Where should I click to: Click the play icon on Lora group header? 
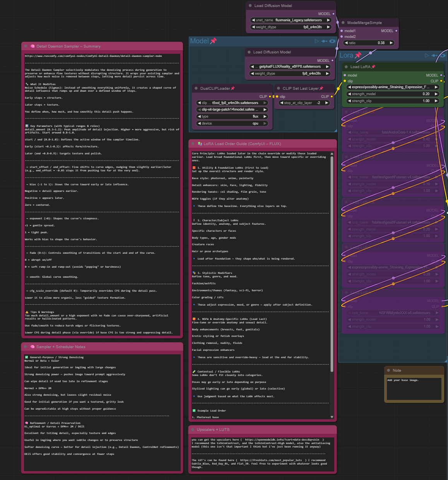point(427,56)
